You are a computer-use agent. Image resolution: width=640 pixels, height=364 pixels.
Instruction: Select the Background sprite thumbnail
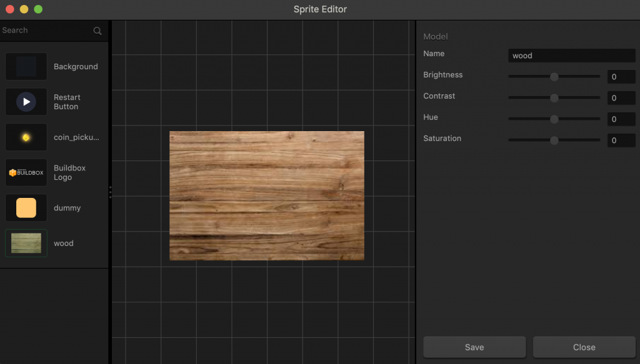click(26, 67)
